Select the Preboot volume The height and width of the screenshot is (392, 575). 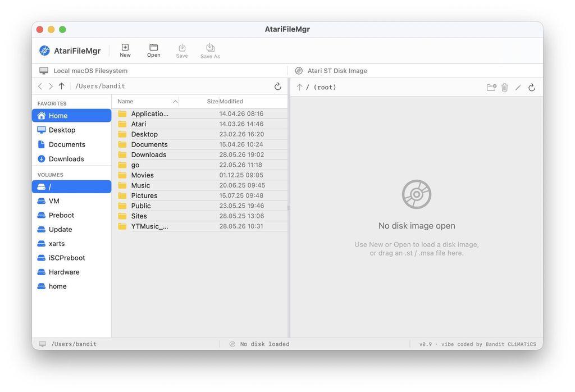(71, 215)
